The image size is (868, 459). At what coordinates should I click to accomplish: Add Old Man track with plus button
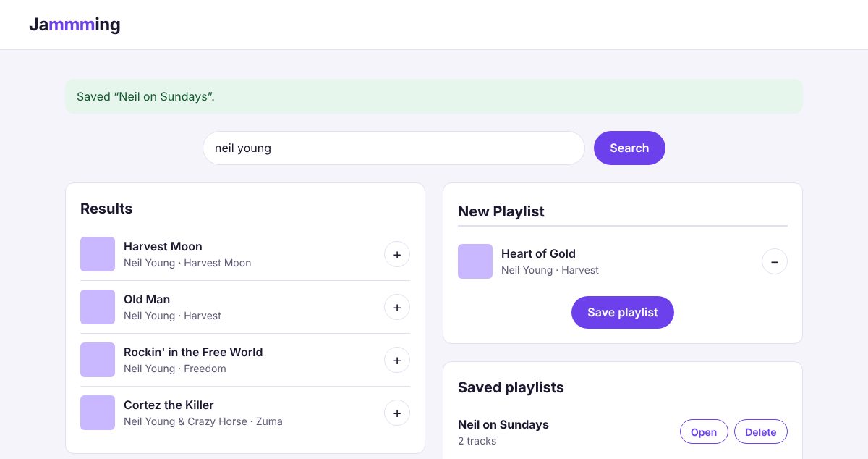(397, 307)
